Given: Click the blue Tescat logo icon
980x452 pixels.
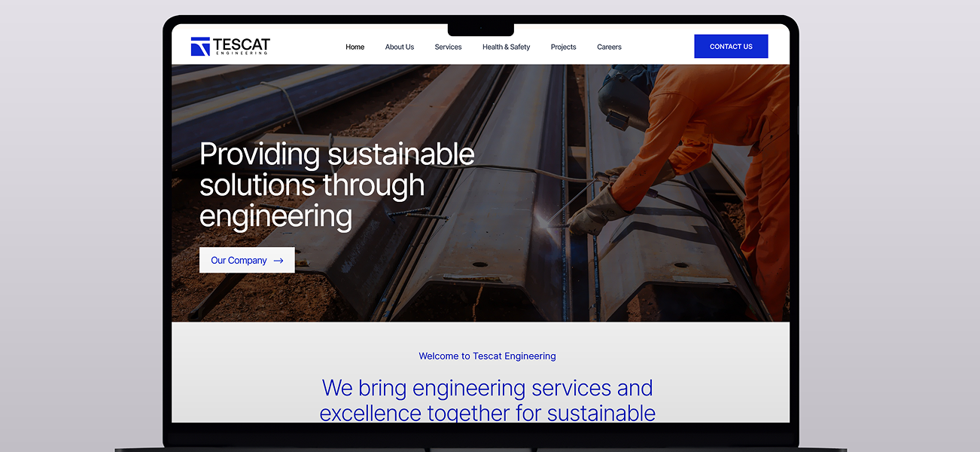Looking at the screenshot, I should tap(200, 47).
